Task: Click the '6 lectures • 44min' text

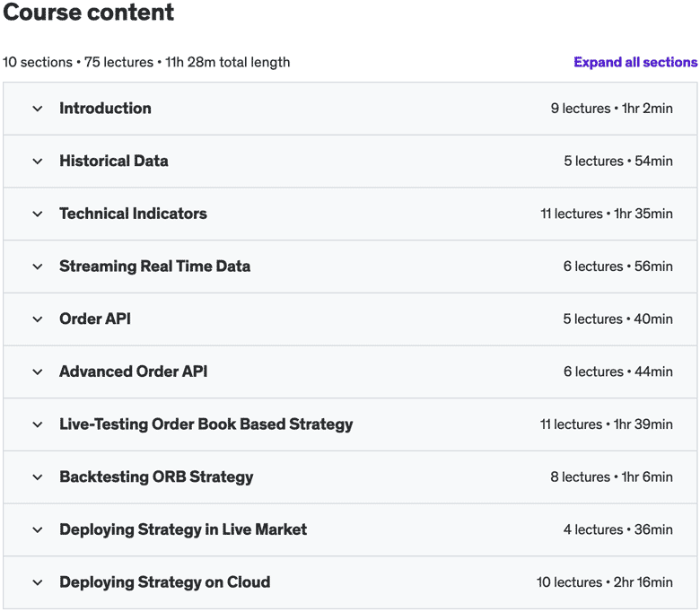Action: [x=618, y=372]
